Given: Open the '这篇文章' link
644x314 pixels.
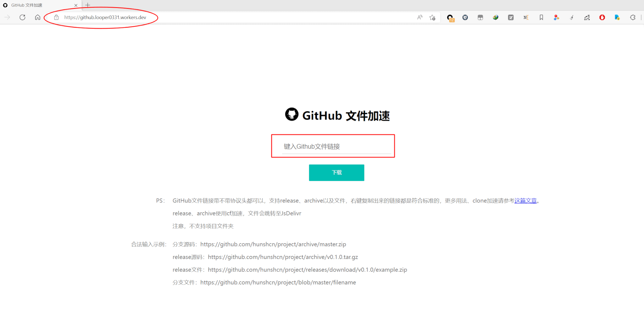Looking at the screenshot, I should click(525, 201).
